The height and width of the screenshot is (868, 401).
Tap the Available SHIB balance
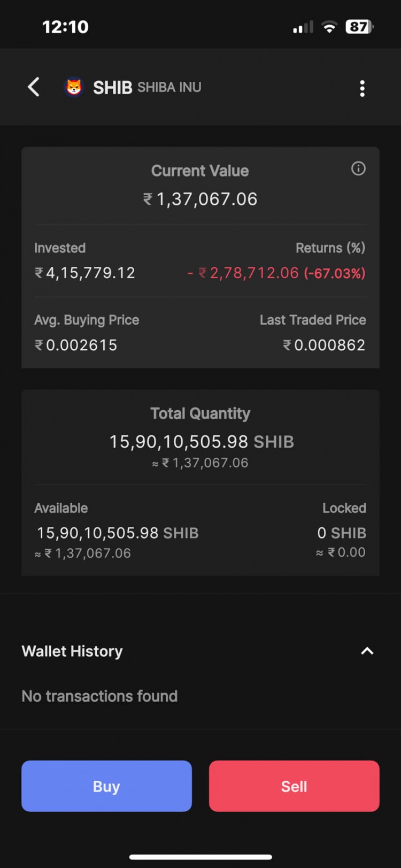[118, 533]
